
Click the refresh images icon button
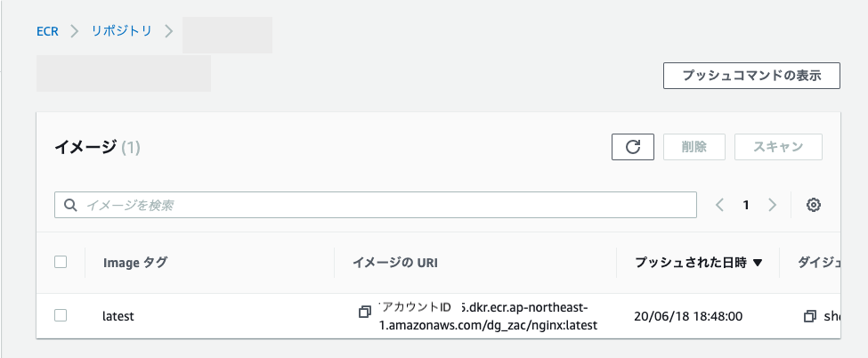pyautogui.click(x=633, y=147)
